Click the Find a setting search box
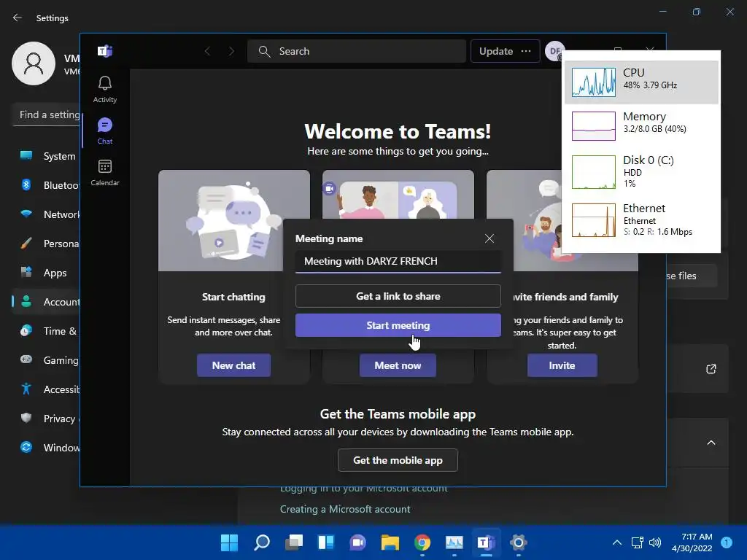 coord(47,114)
